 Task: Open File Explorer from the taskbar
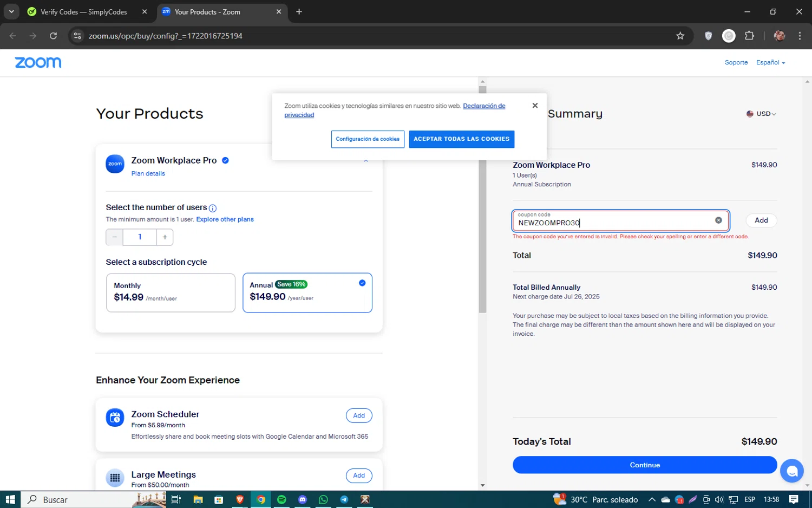198,499
